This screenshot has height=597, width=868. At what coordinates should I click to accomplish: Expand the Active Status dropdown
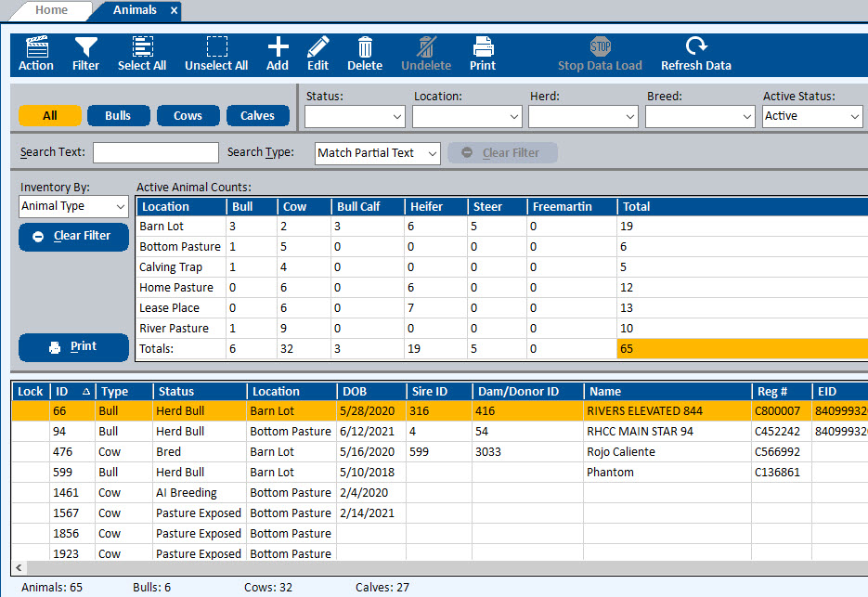tap(812, 116)
